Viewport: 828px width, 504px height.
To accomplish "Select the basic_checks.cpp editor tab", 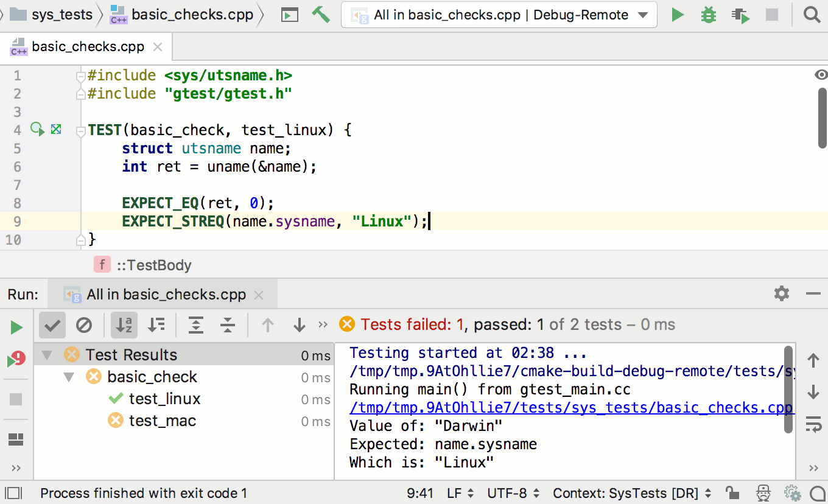I will (x=88, y=47).
